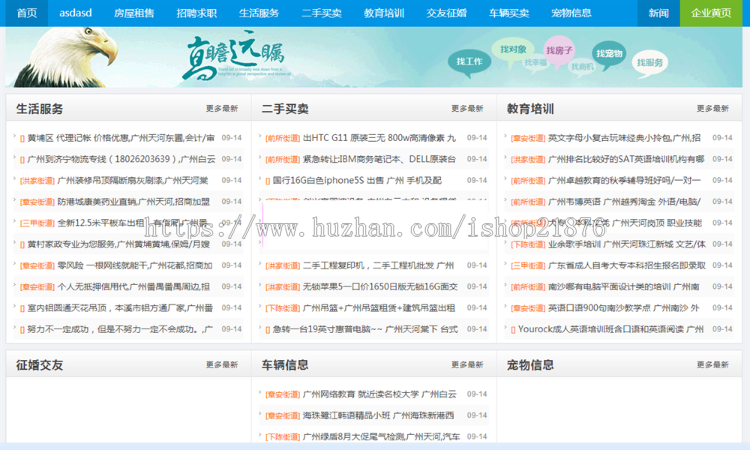750x450 pixels.
Task: Open listing 努力不一定成功
Action: pos(120,329)
